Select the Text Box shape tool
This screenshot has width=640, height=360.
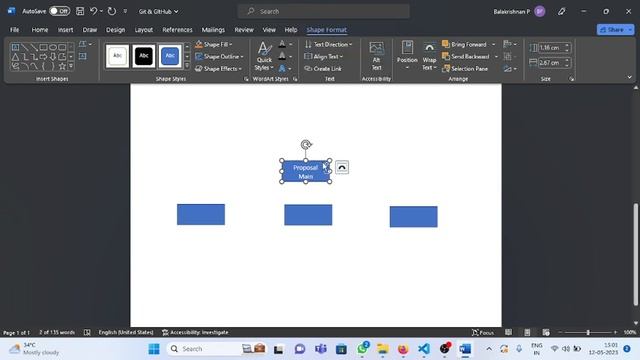click(x=15, y=47)
